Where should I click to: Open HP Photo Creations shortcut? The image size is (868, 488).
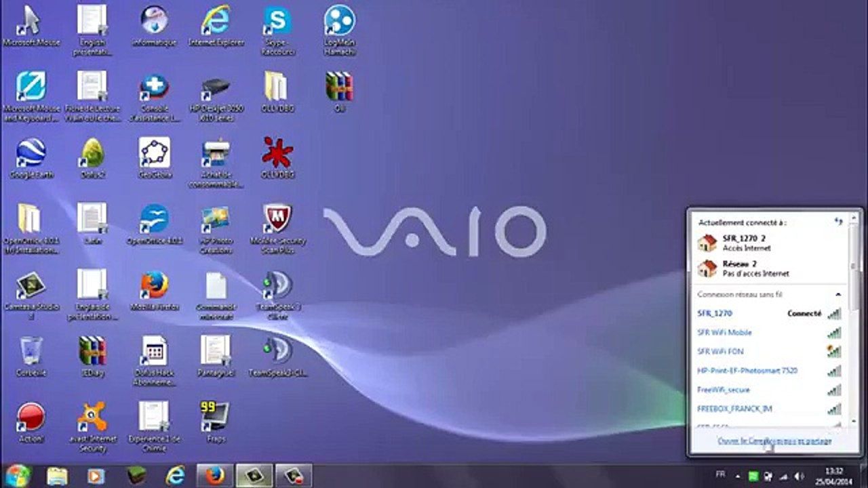click(216, 228)
